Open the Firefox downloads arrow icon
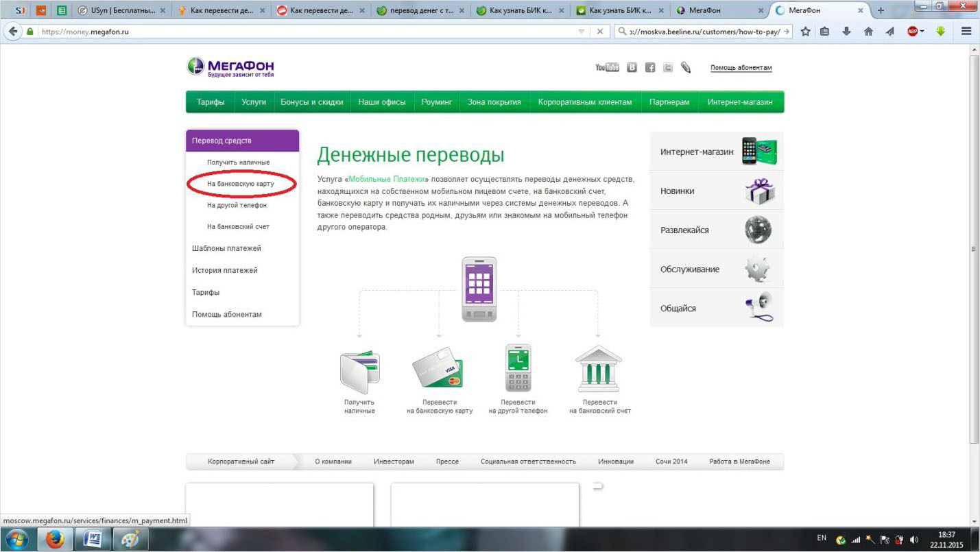The width and height of the screenshot is (980, 552). coord(847,32)
